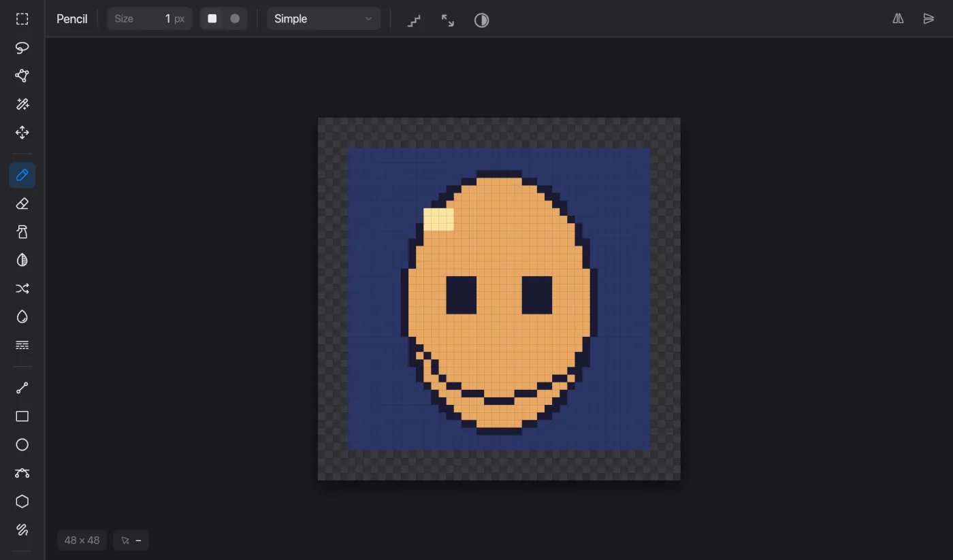Click the right eye of the pixel face
Image resolution: width=953 pixels, height=560 pixels.
(537, 295)
